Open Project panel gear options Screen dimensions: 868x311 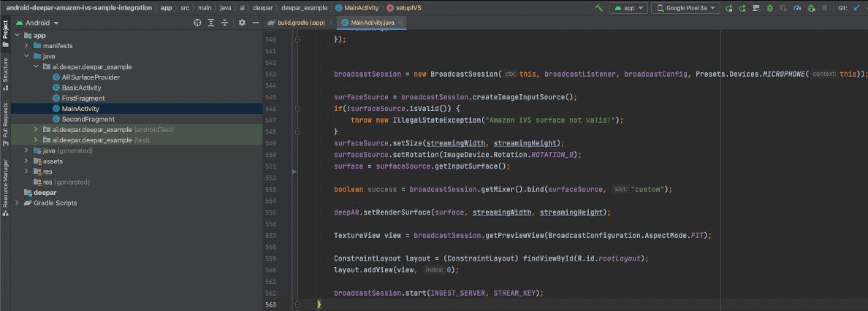(x=243, y=23)
